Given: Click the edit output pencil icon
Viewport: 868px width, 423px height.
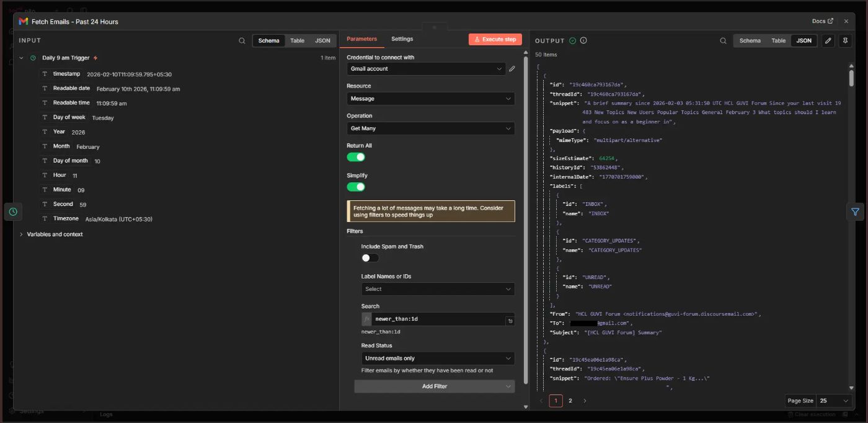Looking at the screenshot, I should click(828, 41).
